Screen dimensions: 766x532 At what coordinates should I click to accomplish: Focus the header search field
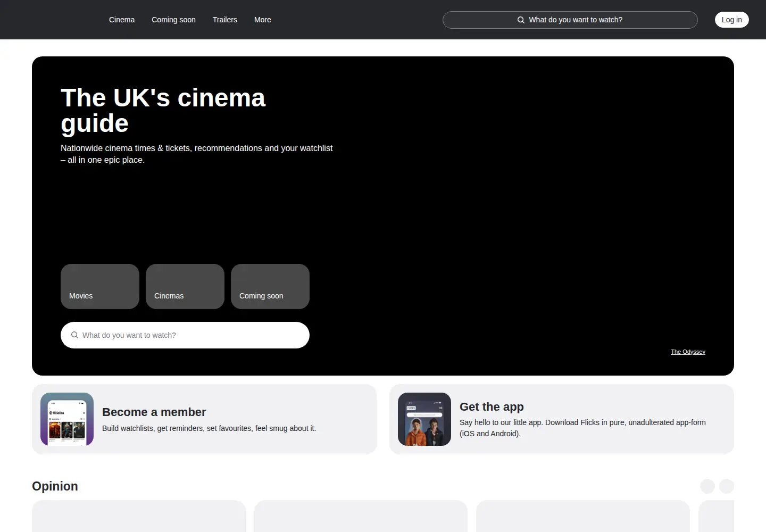570,20
